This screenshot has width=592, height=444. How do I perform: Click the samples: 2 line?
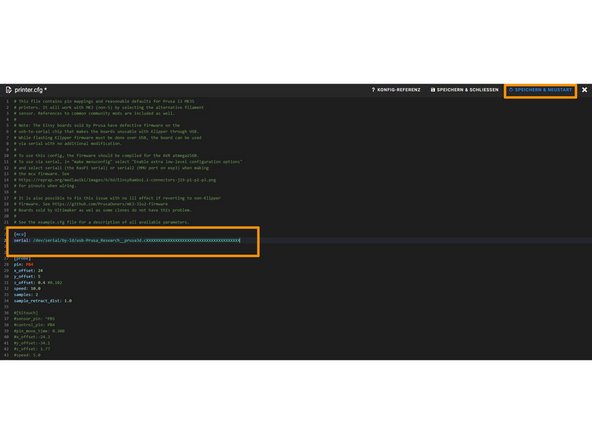click(26, 294)
